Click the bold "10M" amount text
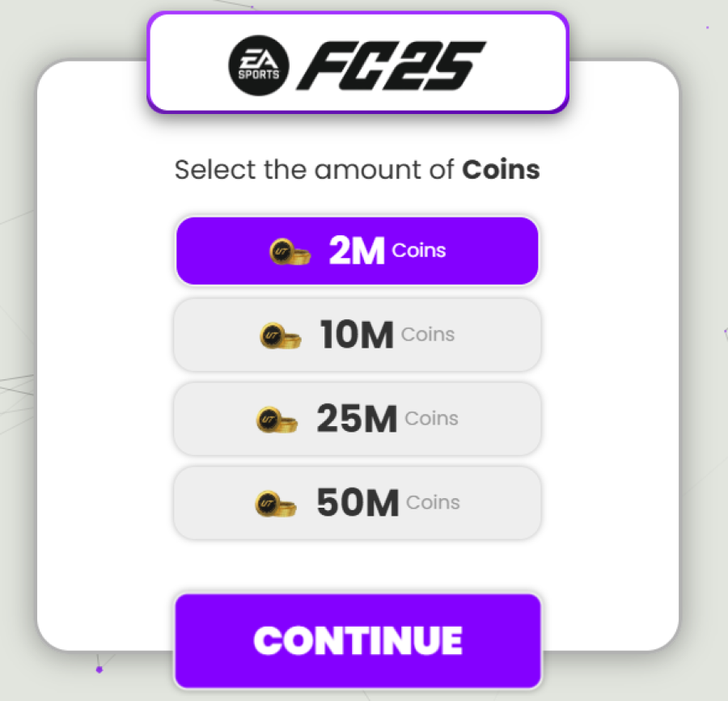 click(x=357, y=336)
